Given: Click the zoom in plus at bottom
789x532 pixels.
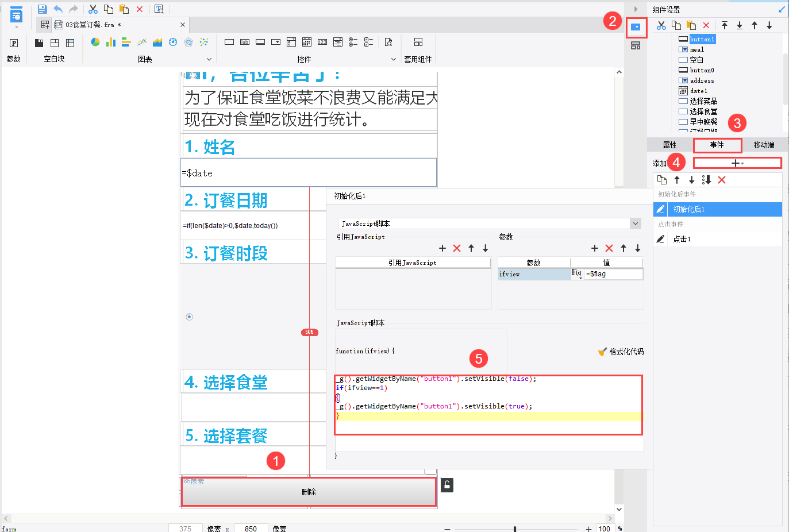Looking at the screenshot, I should (x=588, y=529).
